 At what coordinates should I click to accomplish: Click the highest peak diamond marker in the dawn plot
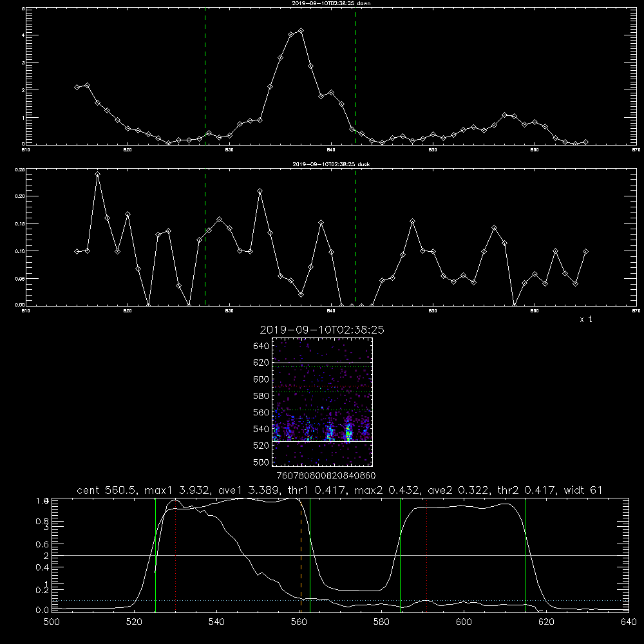[301, 31]
